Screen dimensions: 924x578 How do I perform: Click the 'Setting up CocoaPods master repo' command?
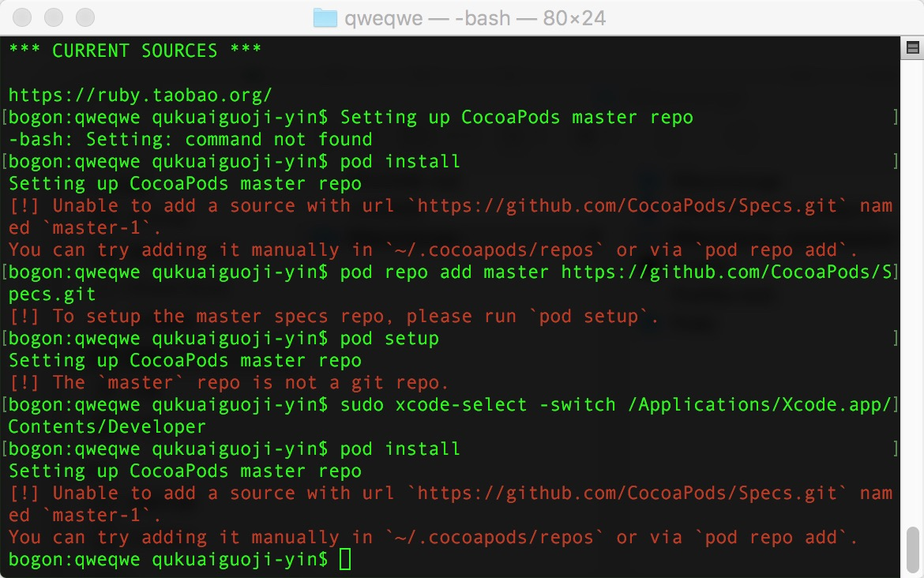[516, 117]
